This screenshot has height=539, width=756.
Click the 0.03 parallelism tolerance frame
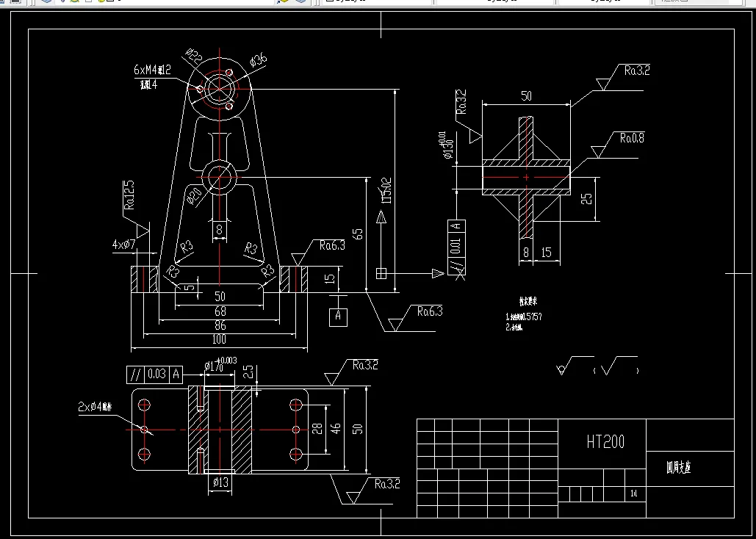156,375
